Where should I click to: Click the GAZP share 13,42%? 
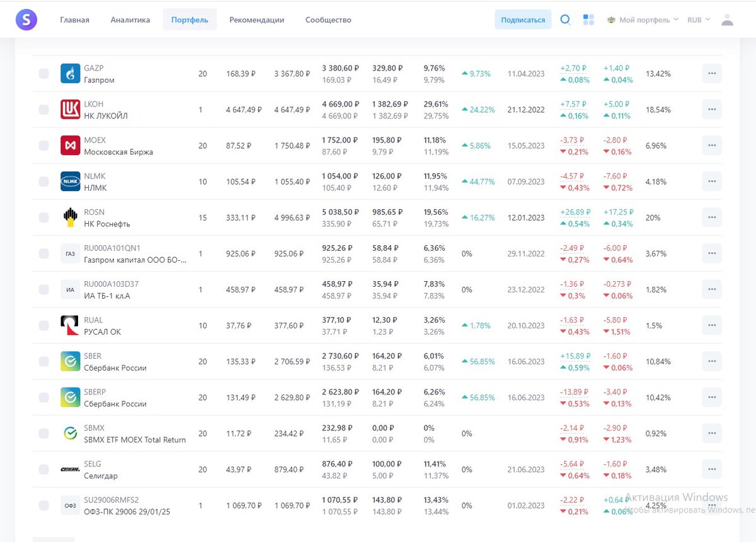click(658, 74)
